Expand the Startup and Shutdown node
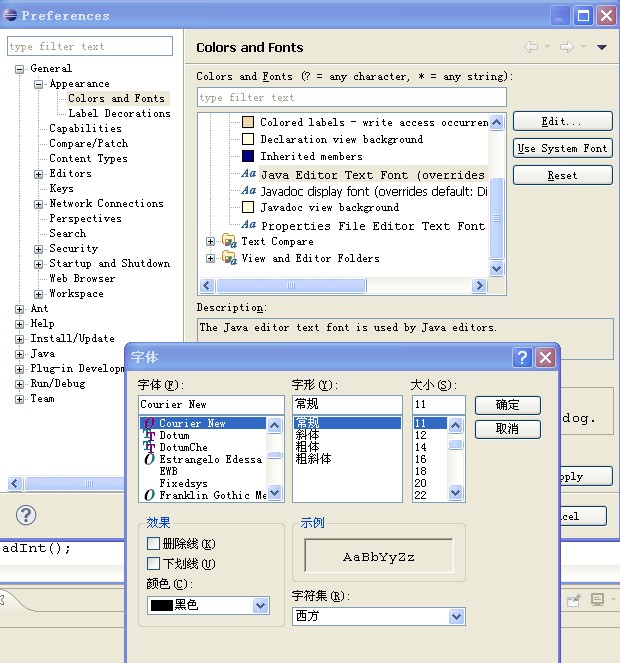 [x=38, y=264]
